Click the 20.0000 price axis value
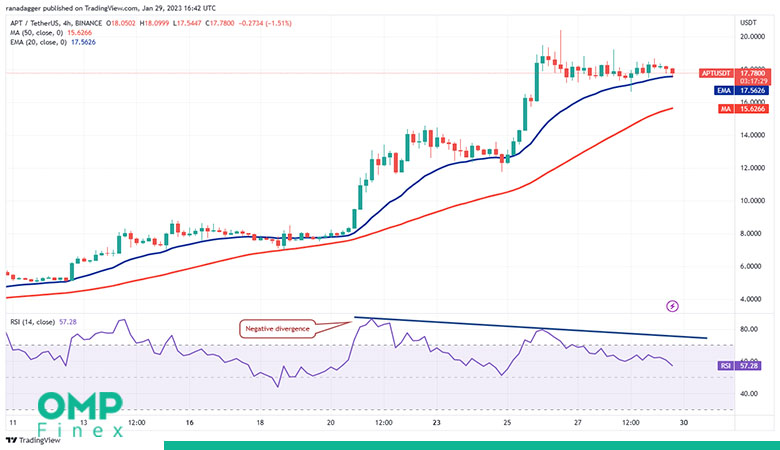 (752, 36)
